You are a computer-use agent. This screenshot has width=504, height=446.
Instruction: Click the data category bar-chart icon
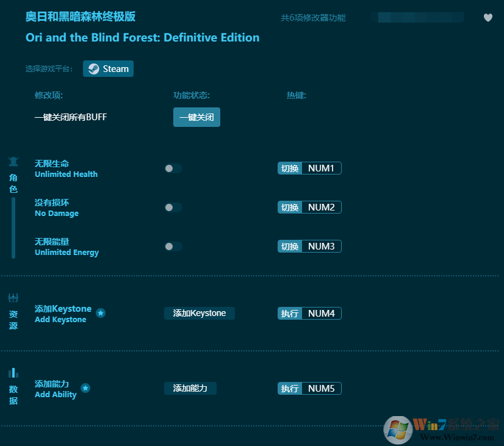click(13, 373)
